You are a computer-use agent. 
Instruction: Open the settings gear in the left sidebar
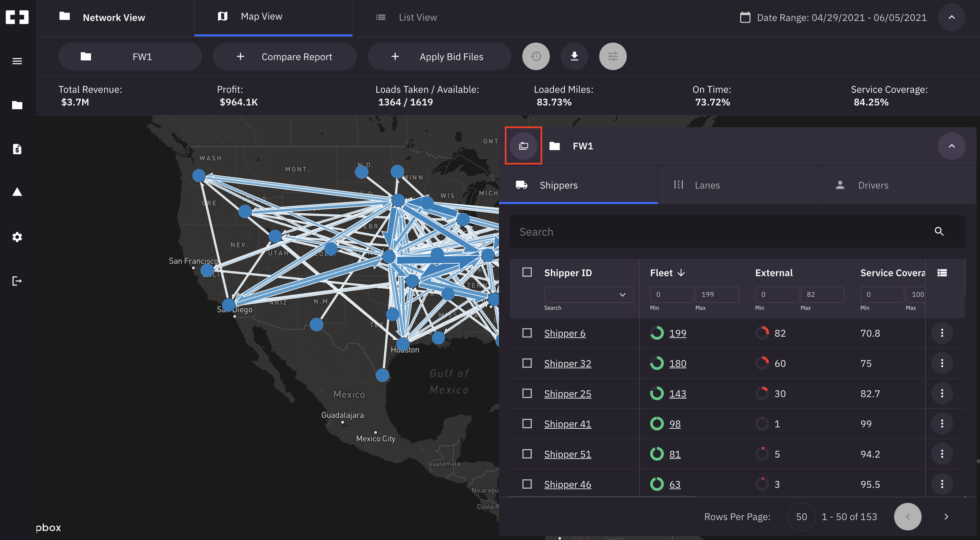(17, 237)
